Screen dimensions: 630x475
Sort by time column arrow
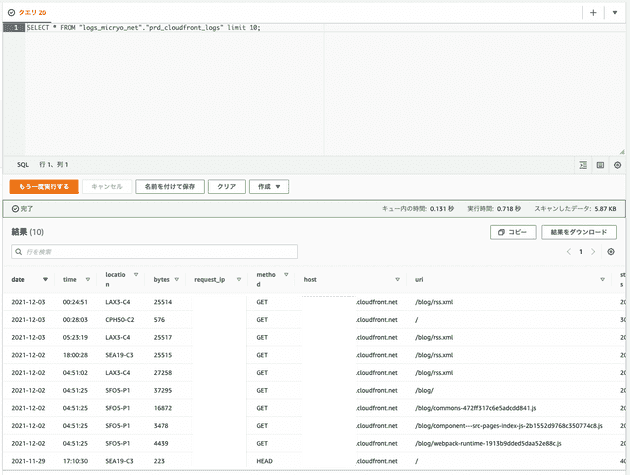coord(88,279)
